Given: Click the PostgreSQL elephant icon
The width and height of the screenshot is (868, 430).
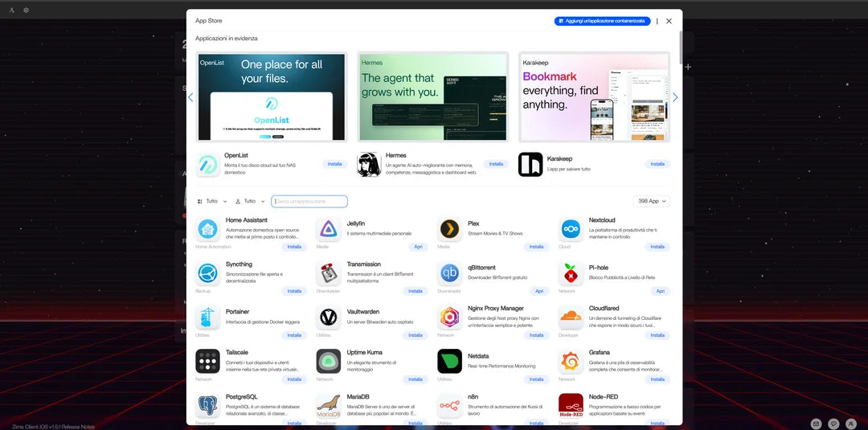Looking at the screenshot, I should pos(207,406).
